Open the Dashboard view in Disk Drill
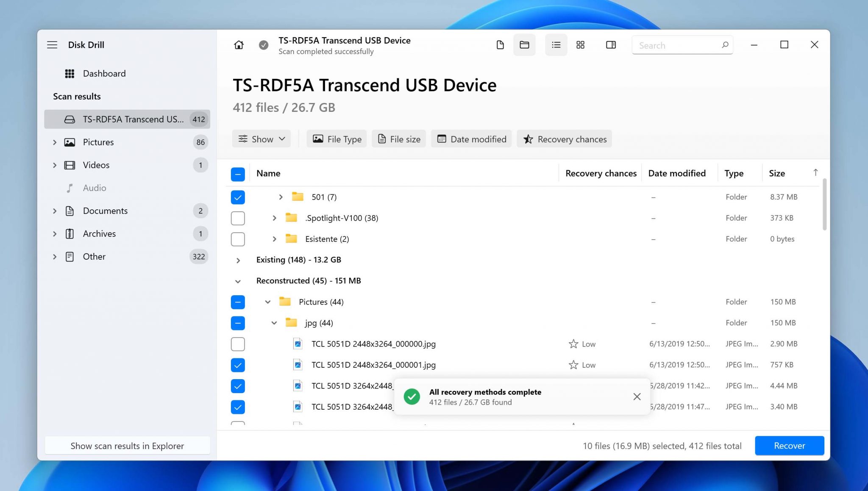Screen dimensions: 868x491 105,73
